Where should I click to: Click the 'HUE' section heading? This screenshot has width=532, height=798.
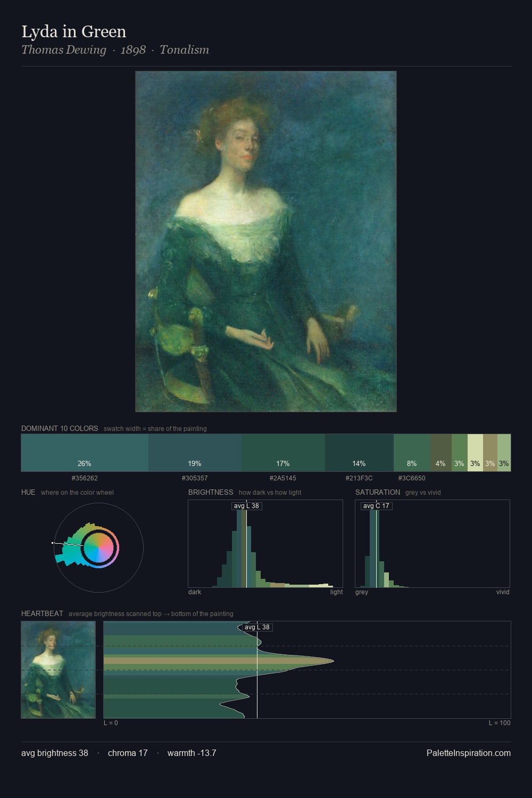tap(28, 492)
